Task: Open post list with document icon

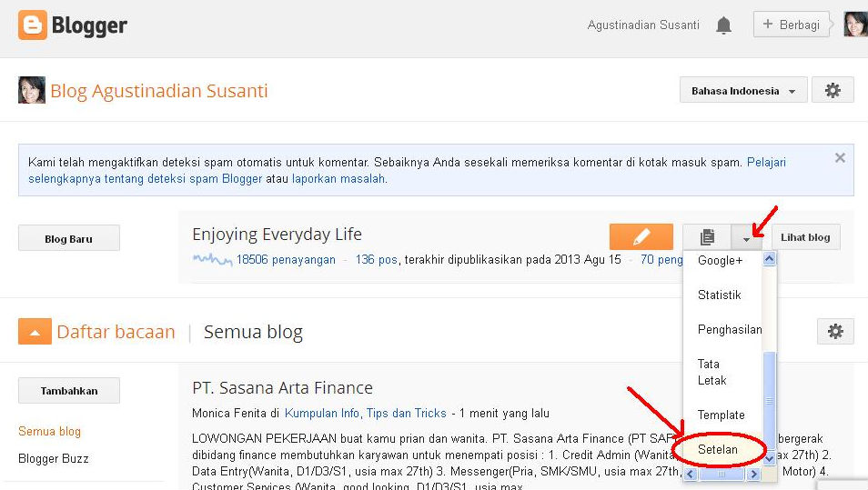Action: point(707,237)
